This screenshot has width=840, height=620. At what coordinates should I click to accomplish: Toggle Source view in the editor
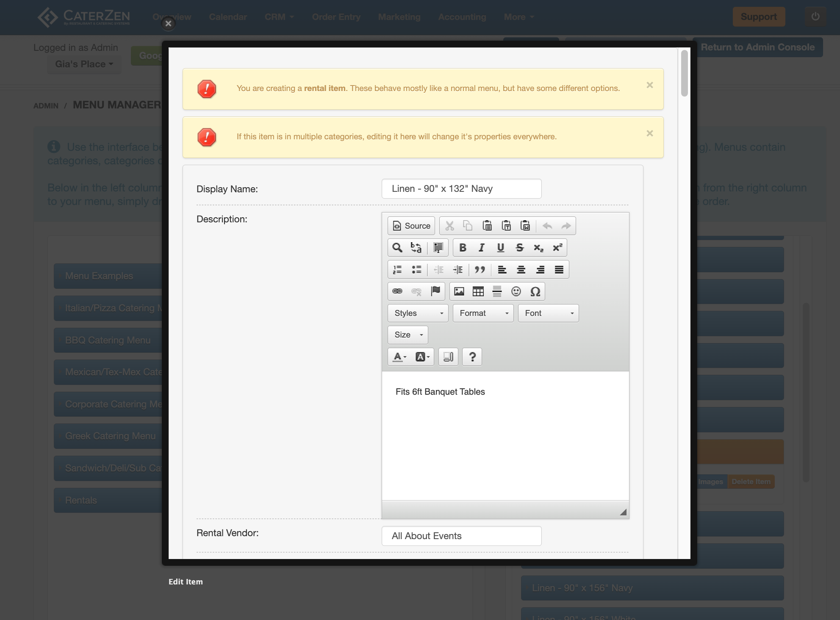coord(411,226)
